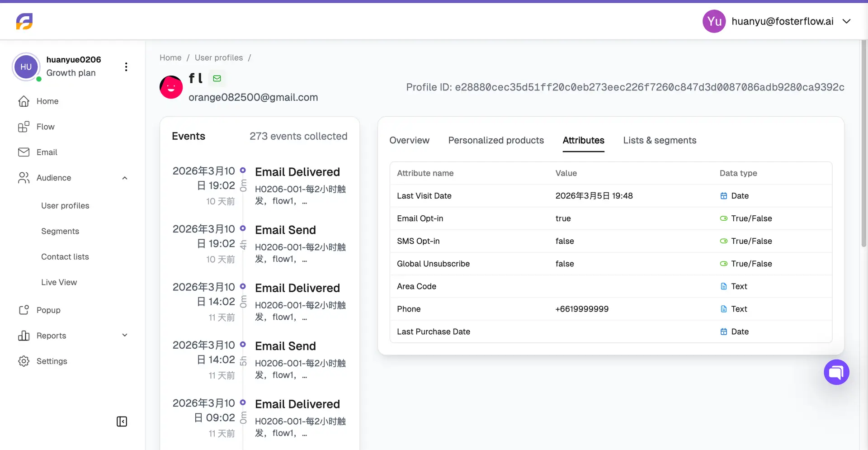Open Email Delivered event at 09:02
The width and height of the screenshot is (868, 450).
point(297,404)
